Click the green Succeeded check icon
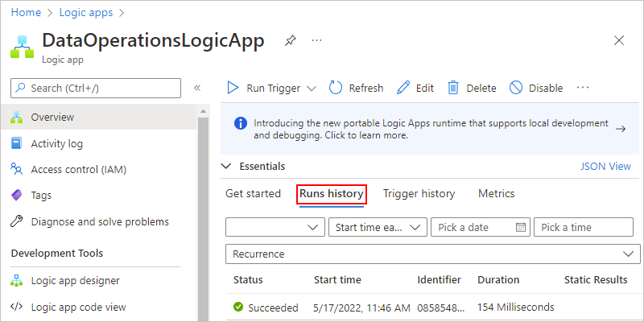Image resolution: width=644 pixels, height=322 pixels. coord(237,307)
